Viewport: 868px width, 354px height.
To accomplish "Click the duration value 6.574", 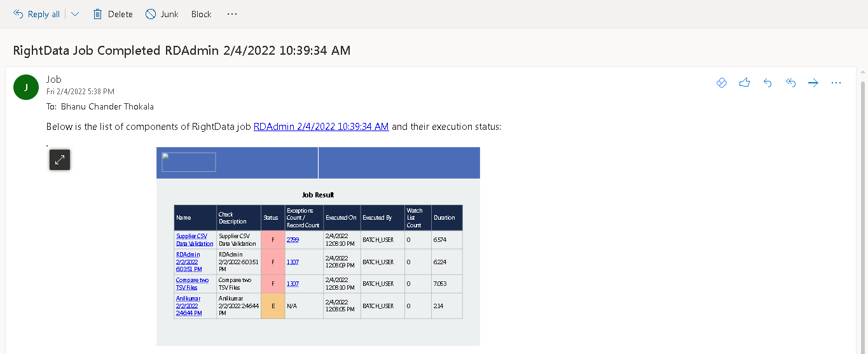I will (x=440, y=240).
